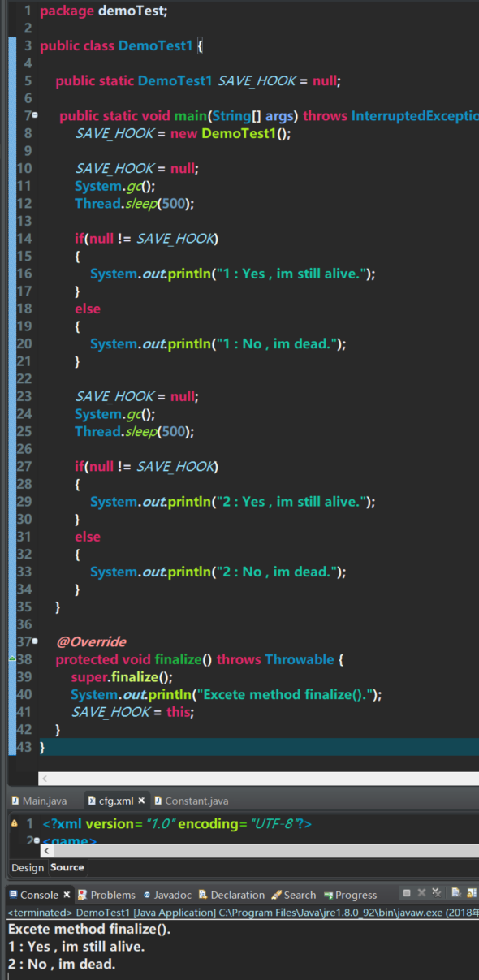
Task: Click Remove All Terminated Launches icon
Action: tap(436, 893)
